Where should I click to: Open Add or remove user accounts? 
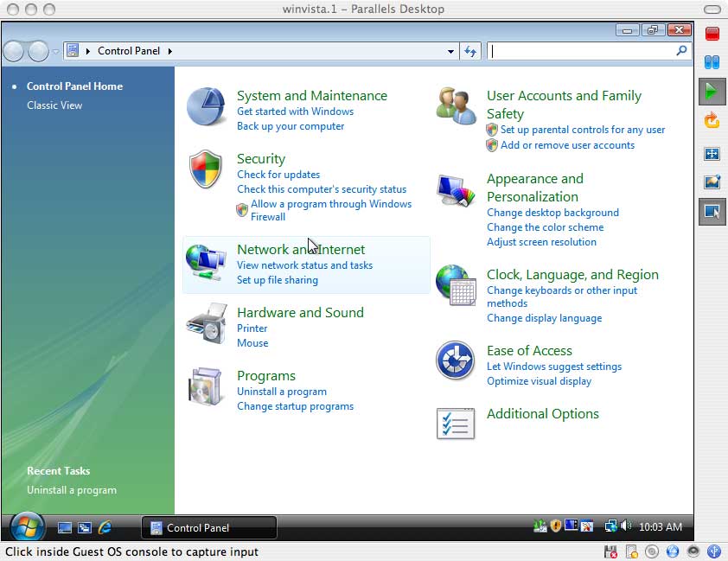567,145
